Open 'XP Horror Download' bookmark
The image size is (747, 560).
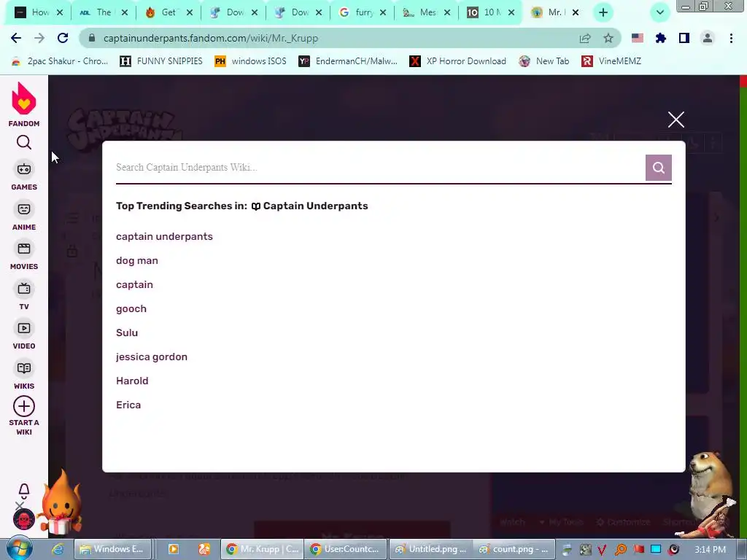(458, 61)
